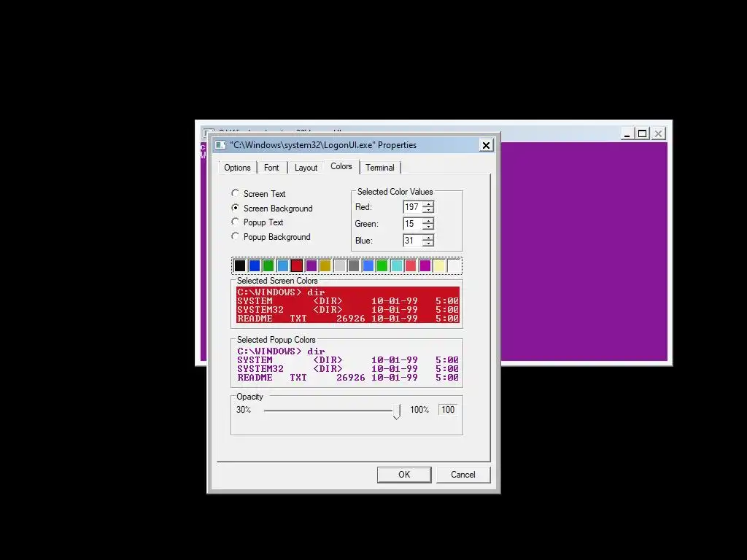Pick the pale yellow color swatch
747x560 pixels.
coord(439,265)
